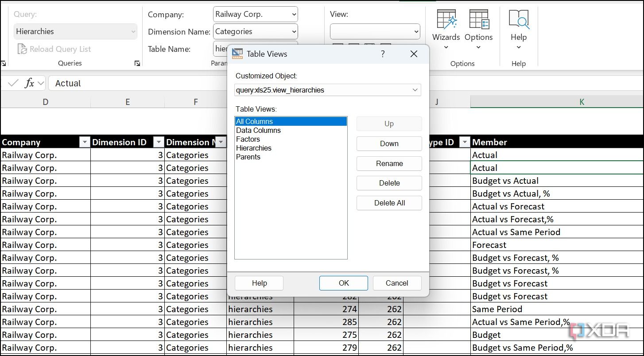Click the Delete button

click(x=389, y=183)
